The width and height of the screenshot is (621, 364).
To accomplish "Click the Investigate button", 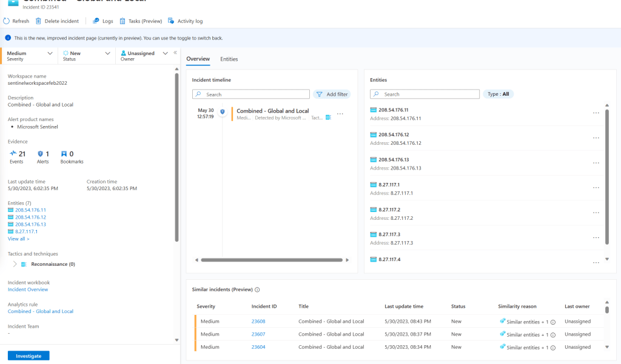I will pyautogui.click(x=29, y=356).
